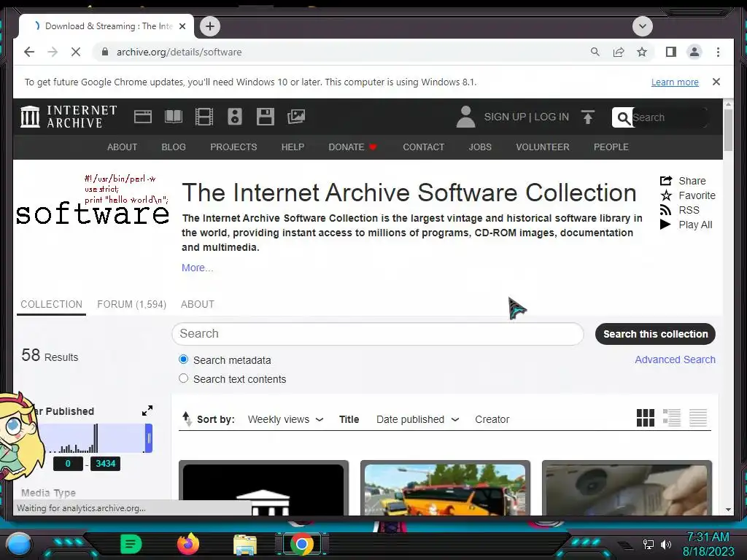This screenshot has height=560, width=747.
Task: Click the year range slider right handle
Action: point(149,438)
